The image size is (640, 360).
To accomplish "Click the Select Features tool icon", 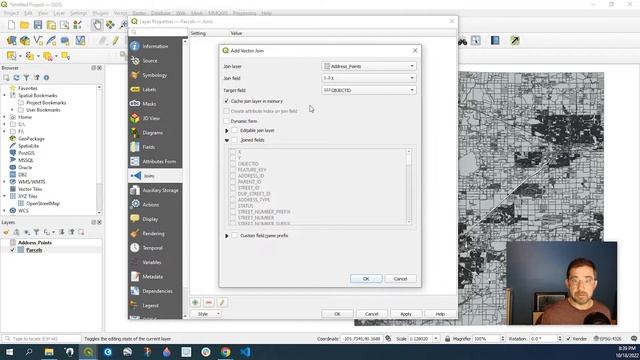I will pyautogui.click(x=11, y=56).
